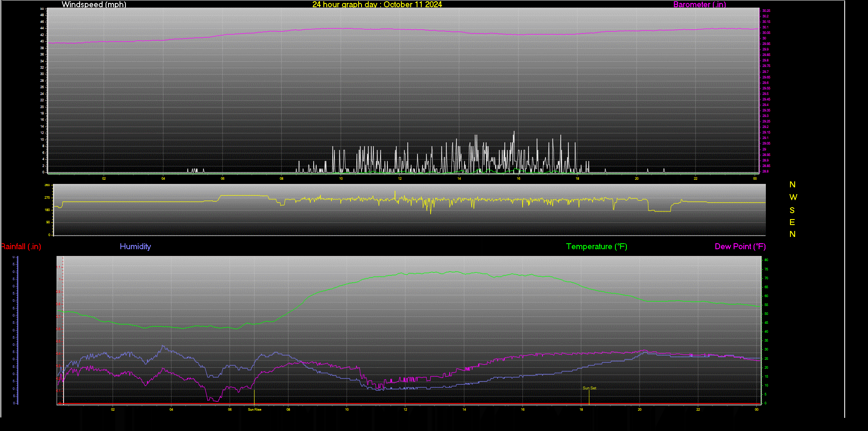Click the 80 temperature axis value
868x431 pixels.
point(766,260)
